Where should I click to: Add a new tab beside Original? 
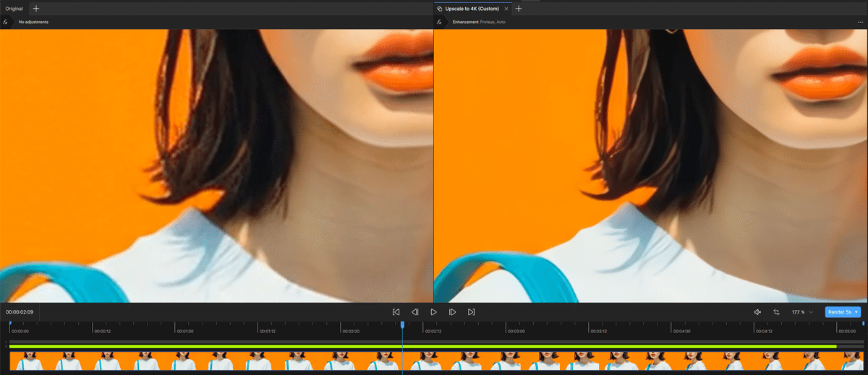[x=36, y=9]
